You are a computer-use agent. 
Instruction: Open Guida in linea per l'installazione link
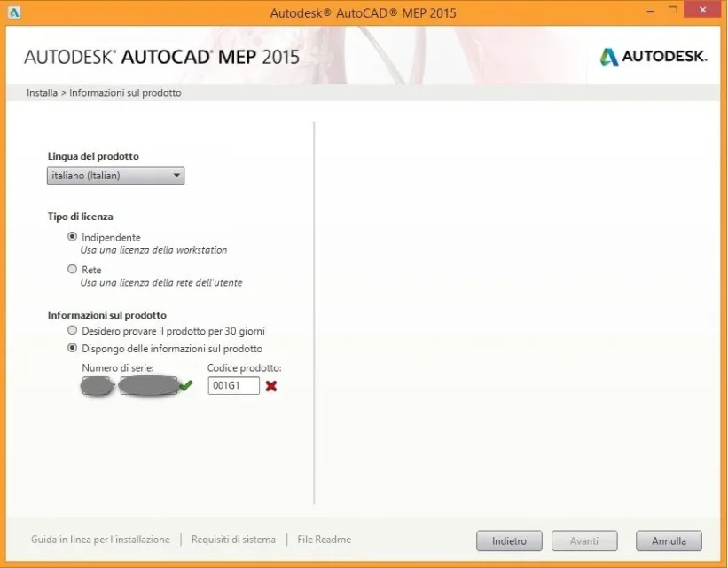100,540
